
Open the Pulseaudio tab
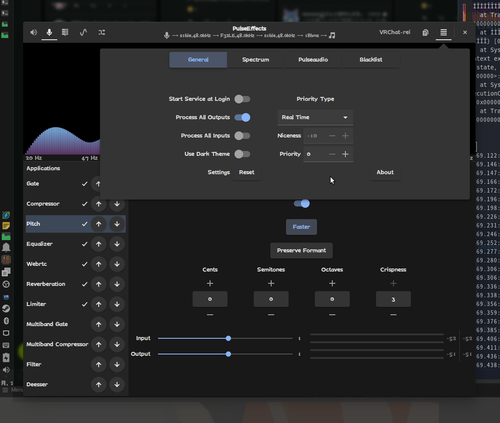[x=313, y=60]
